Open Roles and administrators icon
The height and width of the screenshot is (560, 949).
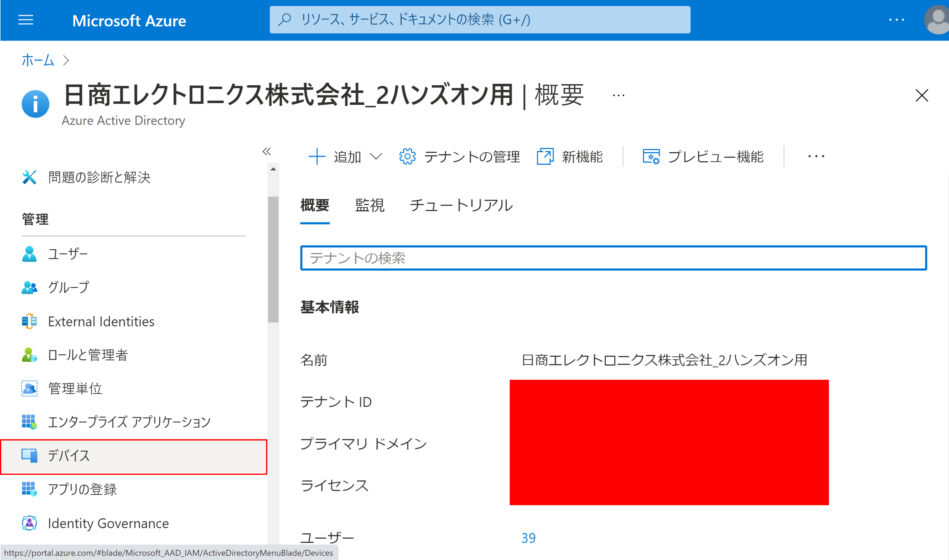click(x=29, y=355)
